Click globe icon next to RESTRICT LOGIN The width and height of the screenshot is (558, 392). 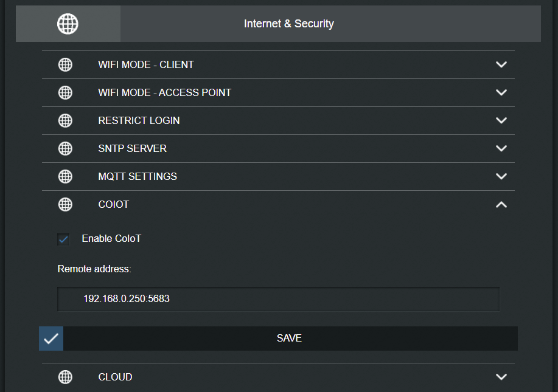65,120
